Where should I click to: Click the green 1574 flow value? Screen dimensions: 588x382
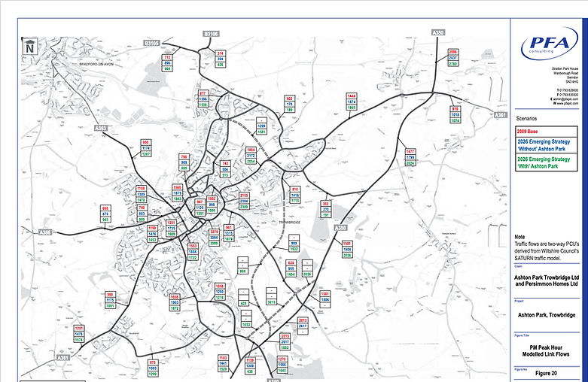[x=79, y=340]
